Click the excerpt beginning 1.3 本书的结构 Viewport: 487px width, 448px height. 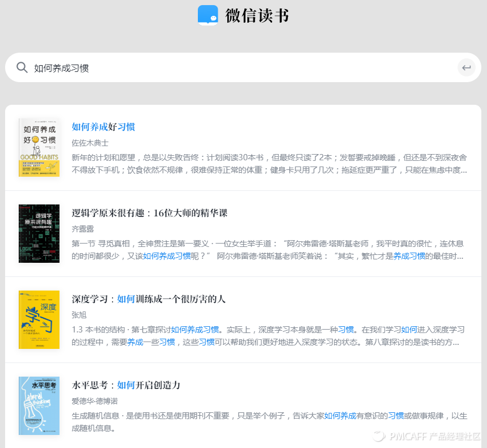tap(268, 336)
